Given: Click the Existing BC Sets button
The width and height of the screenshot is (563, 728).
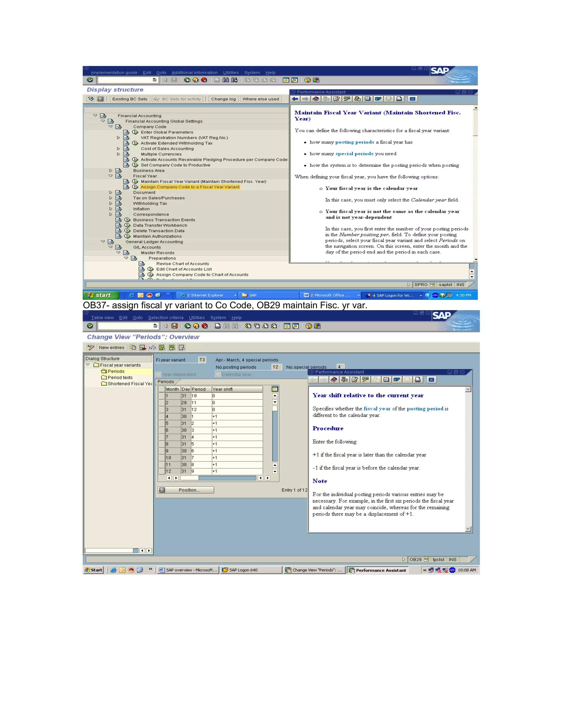Looking at the screenshot, I should point(130,99).
